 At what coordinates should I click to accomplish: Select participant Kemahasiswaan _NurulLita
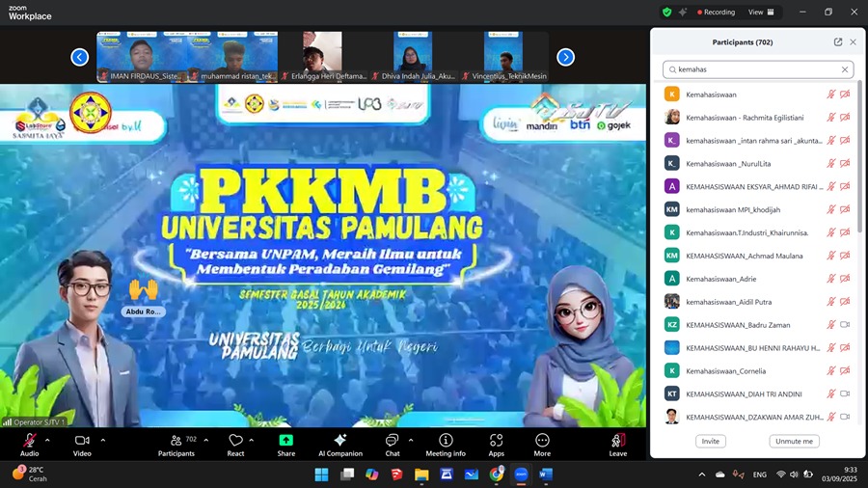coord(756,164)
